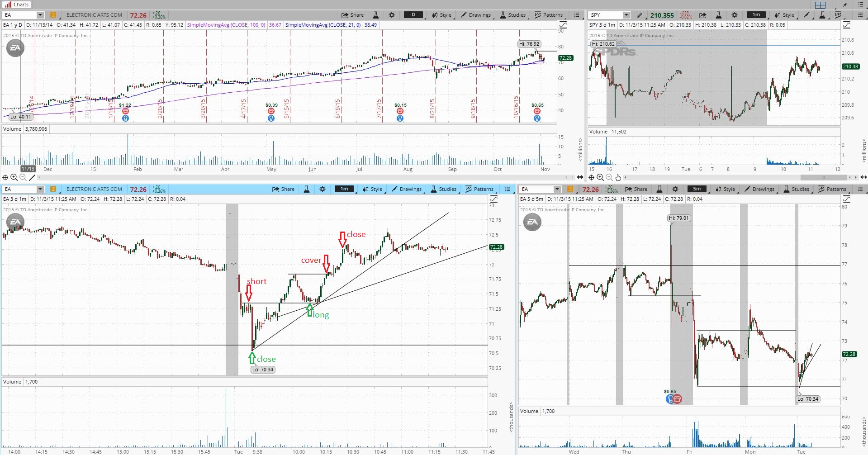Expand the EA symbol dropdown in 1m chart
Viewport: 868px width, 455px height.
40,189
